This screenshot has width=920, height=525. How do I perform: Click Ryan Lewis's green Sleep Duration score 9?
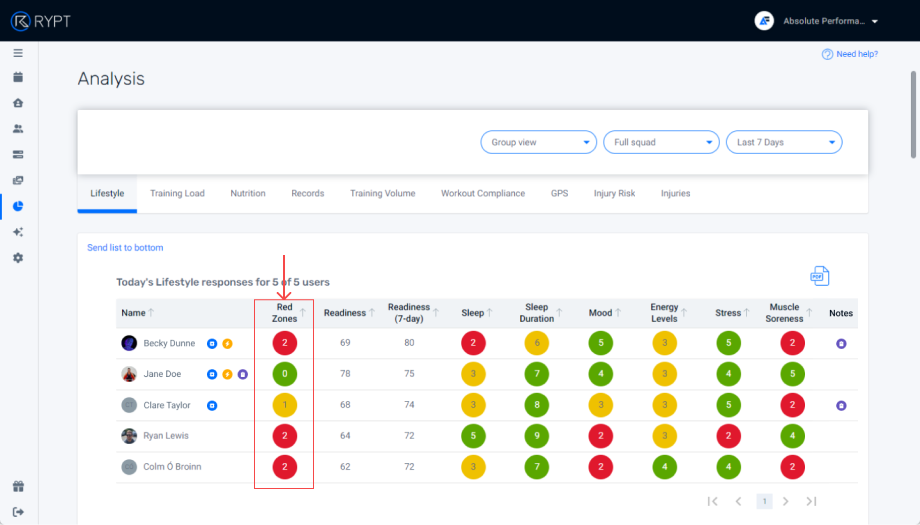[536, 436]
